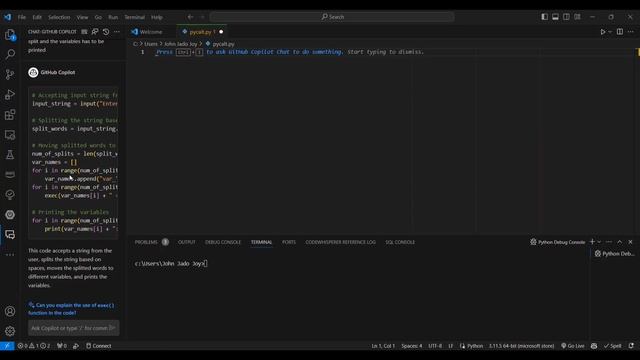The width and height of the screenshot is (640, 360).
Task: Open the Run menu
Action: point(113,17)
